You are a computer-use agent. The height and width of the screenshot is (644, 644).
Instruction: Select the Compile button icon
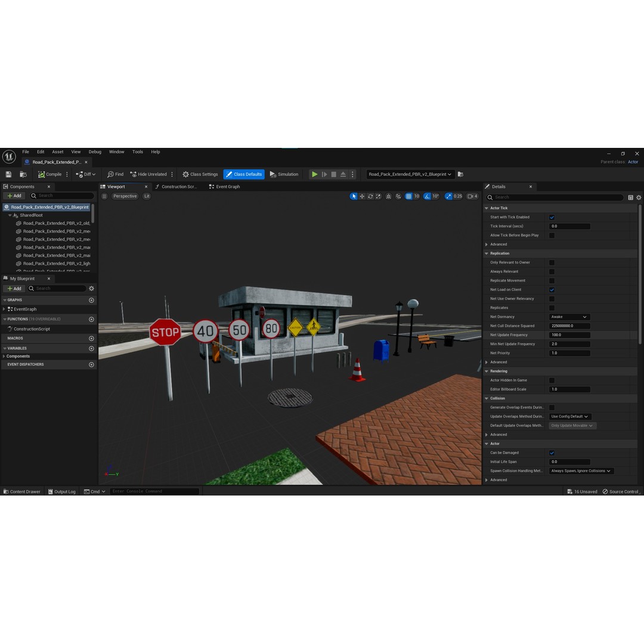tap(41, 174)
